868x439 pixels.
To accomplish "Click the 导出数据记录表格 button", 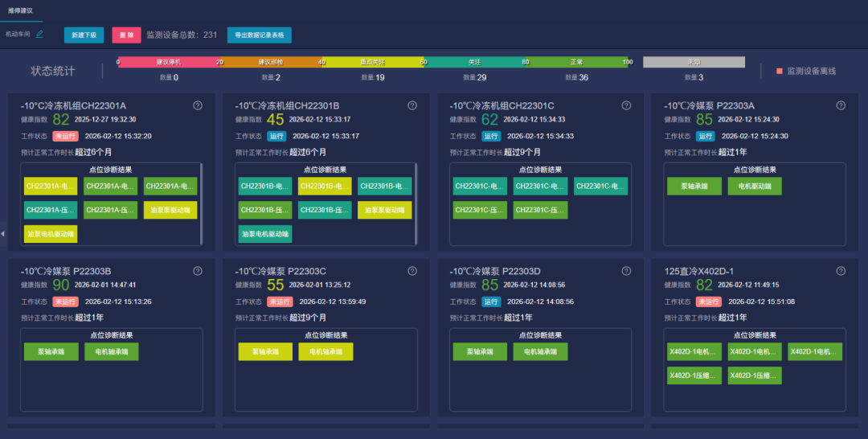I will [260, 35].
